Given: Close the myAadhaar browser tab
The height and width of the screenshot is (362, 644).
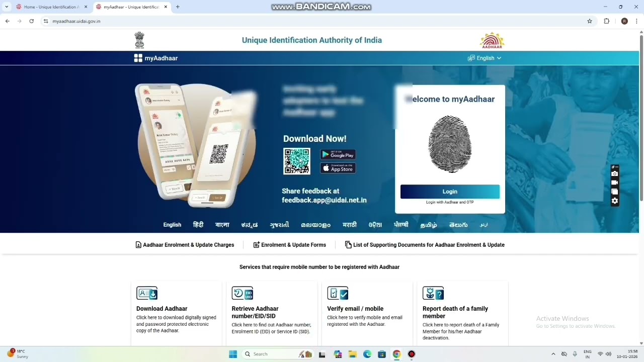Looking at the screenshot, I should pyautogui.click(x=166, y=7).
